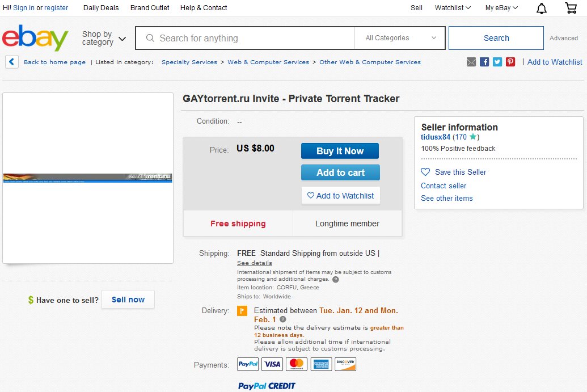Open Daily Deals
The height and width of the screenshot is (392, 587).
tap(101, 8)
